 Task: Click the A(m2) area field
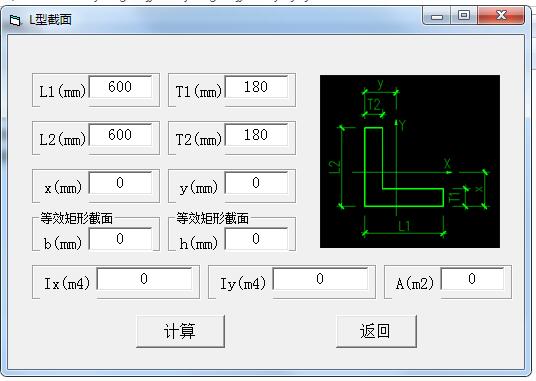472,279
